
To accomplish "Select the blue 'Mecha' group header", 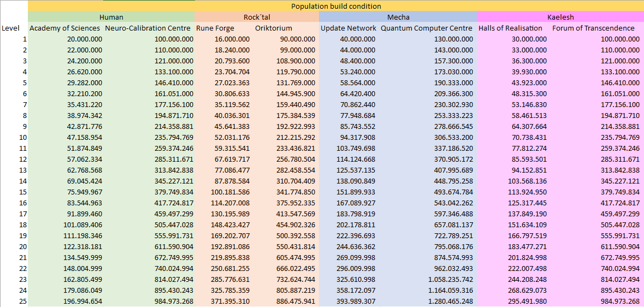I will (x=398, y=17).
